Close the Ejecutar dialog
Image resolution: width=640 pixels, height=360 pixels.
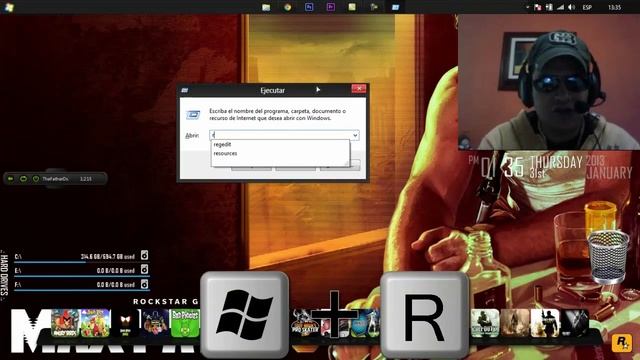(359, 89)
